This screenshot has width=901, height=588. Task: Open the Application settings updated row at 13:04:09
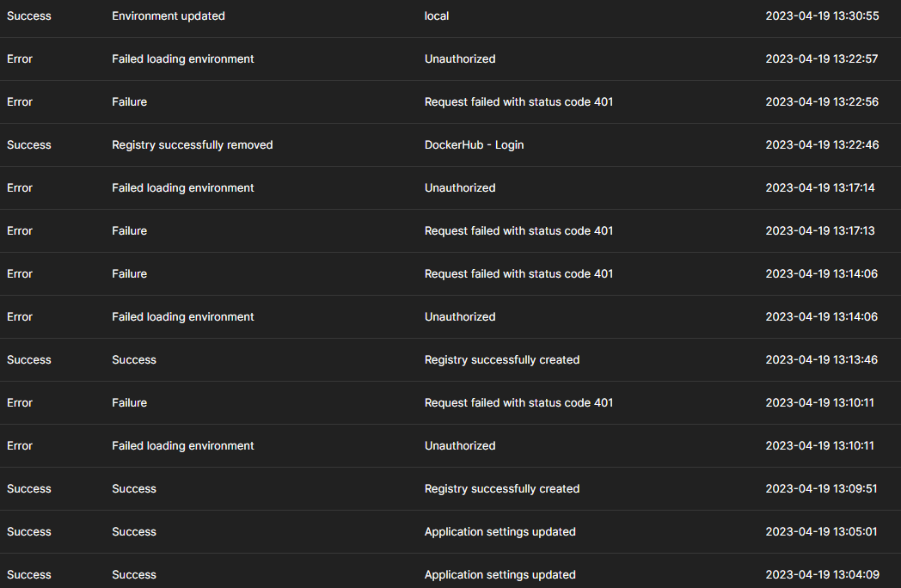[x=500, y=574]
